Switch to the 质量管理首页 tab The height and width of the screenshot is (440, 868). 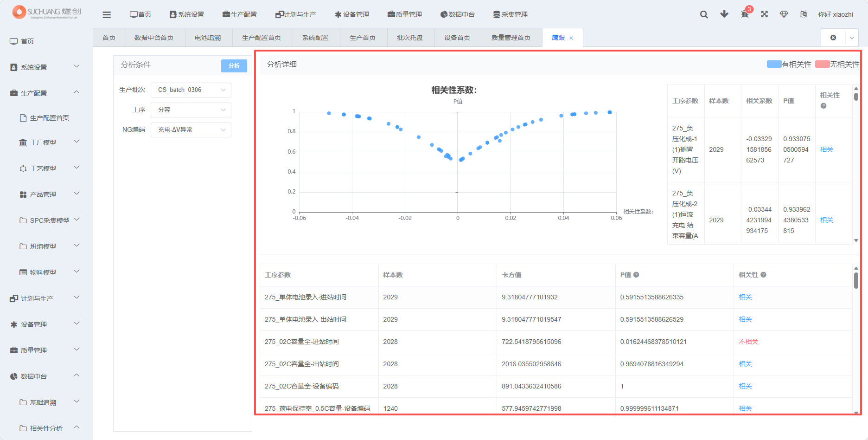point(511,38)
